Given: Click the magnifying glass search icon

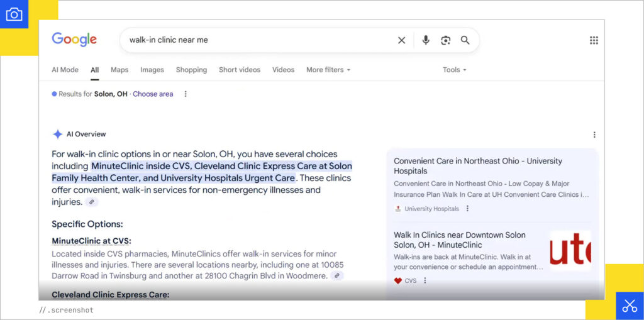Looking at the screenshot, I should [x=465, y=40].
